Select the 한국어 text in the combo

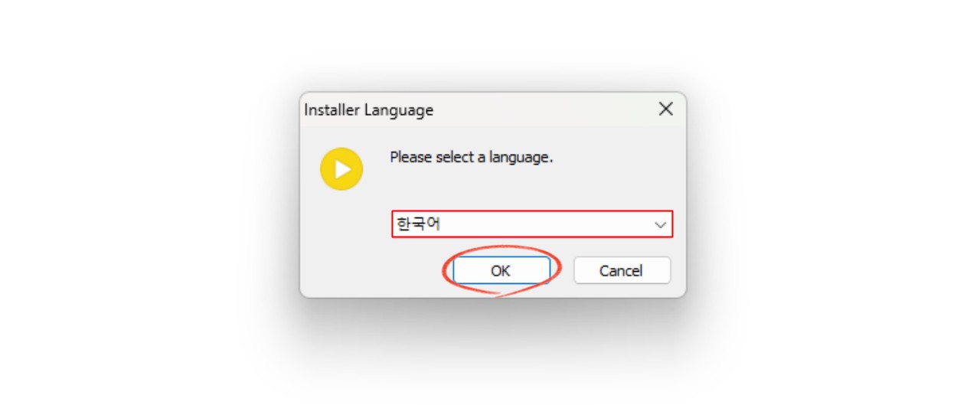[x=419, y=224]
